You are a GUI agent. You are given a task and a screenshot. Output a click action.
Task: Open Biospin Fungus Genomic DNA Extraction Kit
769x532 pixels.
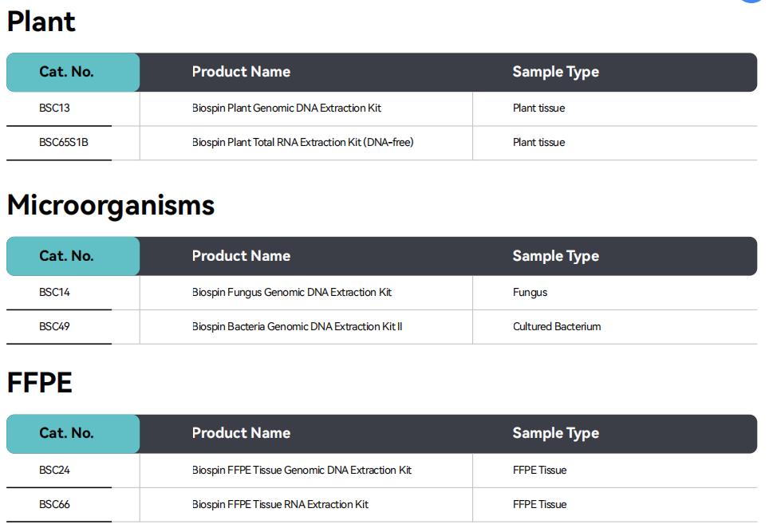coord(292,293)
